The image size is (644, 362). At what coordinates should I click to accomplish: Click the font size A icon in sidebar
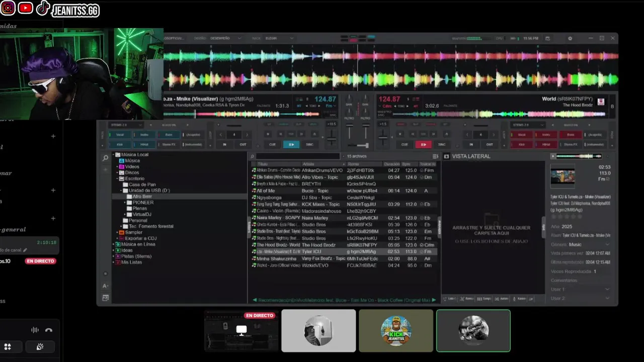point(105,286)
